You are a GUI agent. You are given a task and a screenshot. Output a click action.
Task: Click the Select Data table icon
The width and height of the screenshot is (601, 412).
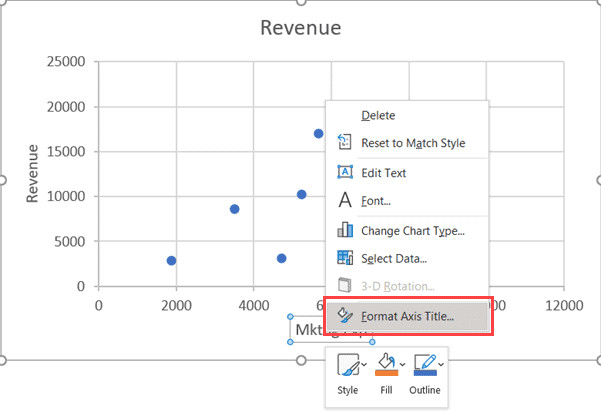345,258
